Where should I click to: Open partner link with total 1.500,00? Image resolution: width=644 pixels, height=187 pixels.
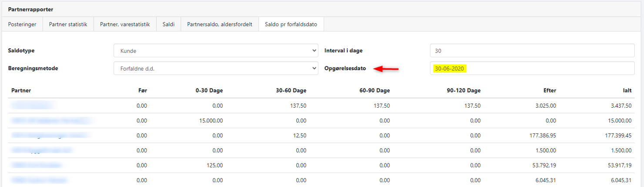(x=42, y=150)
